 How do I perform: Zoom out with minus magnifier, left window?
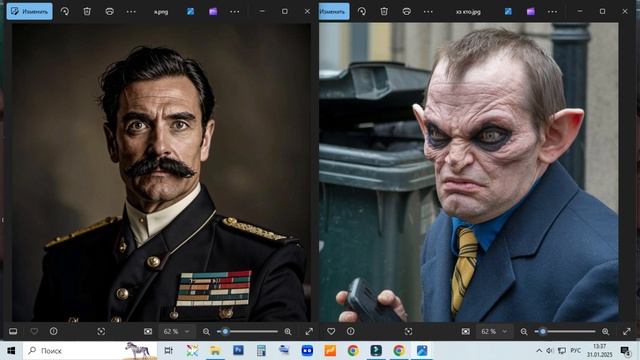206,331
